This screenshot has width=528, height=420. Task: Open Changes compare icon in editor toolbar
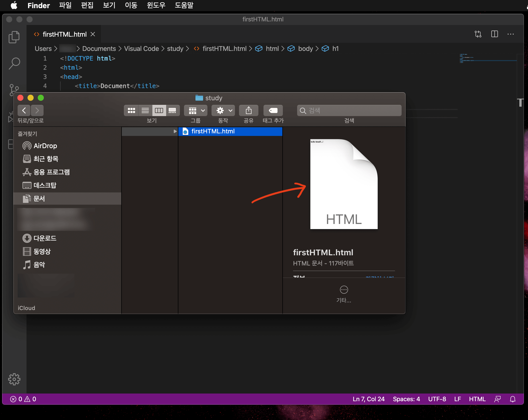[x=478, y=34]
